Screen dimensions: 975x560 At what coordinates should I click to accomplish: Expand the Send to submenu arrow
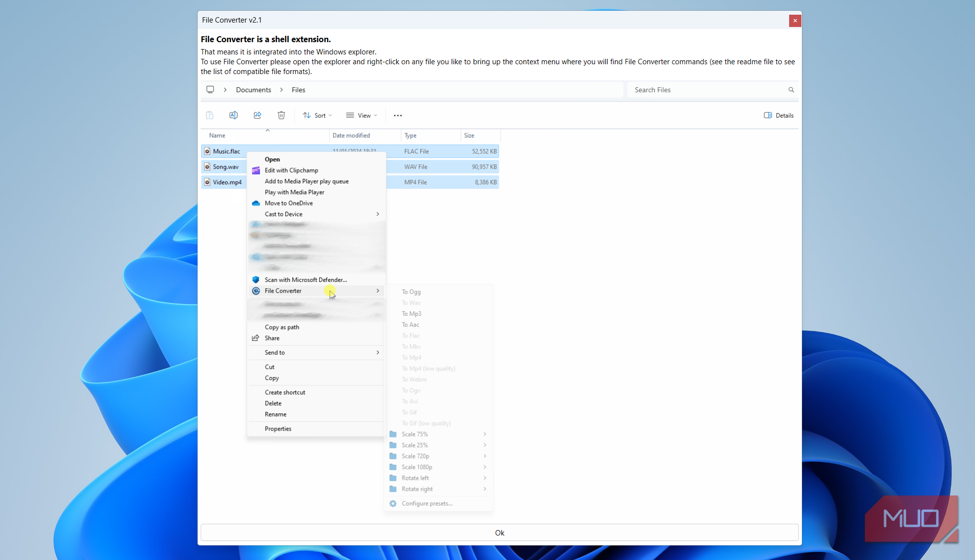tap(378, 353)
